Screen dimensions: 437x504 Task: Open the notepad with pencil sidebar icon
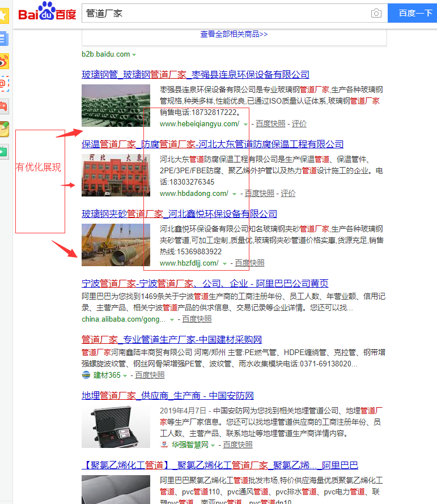coord(4,129)
